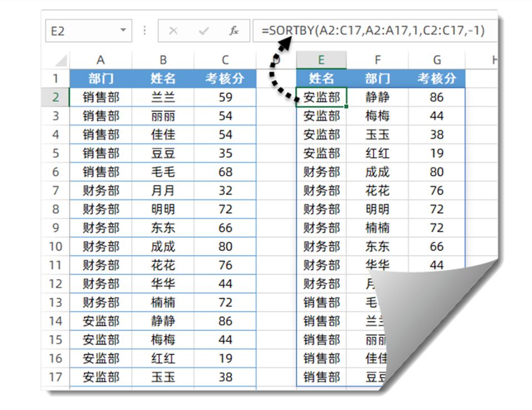Click column header E label
Viewport: 532px width, 410px height.
pos(322,59)
